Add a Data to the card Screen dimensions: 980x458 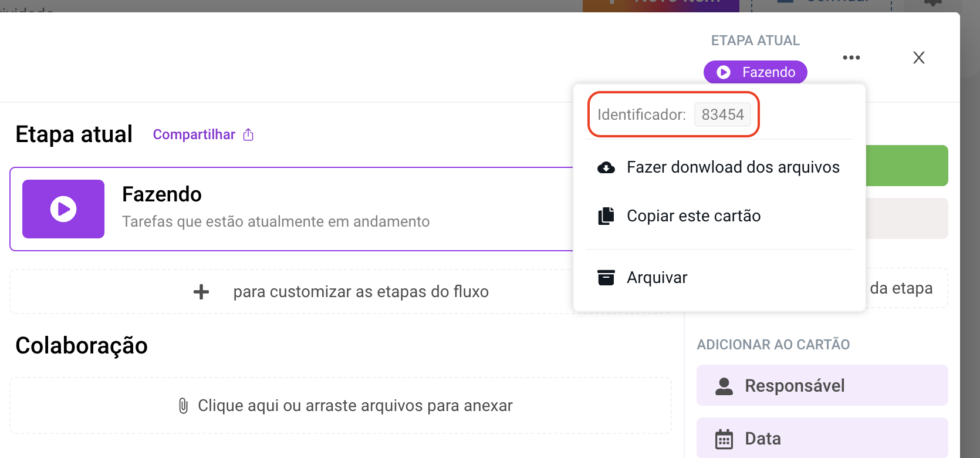(x=822, y=438)
